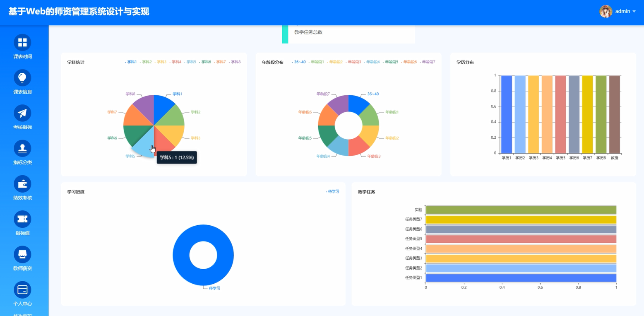Toggle 待学习 legend in 学习进度

(333, 191)
